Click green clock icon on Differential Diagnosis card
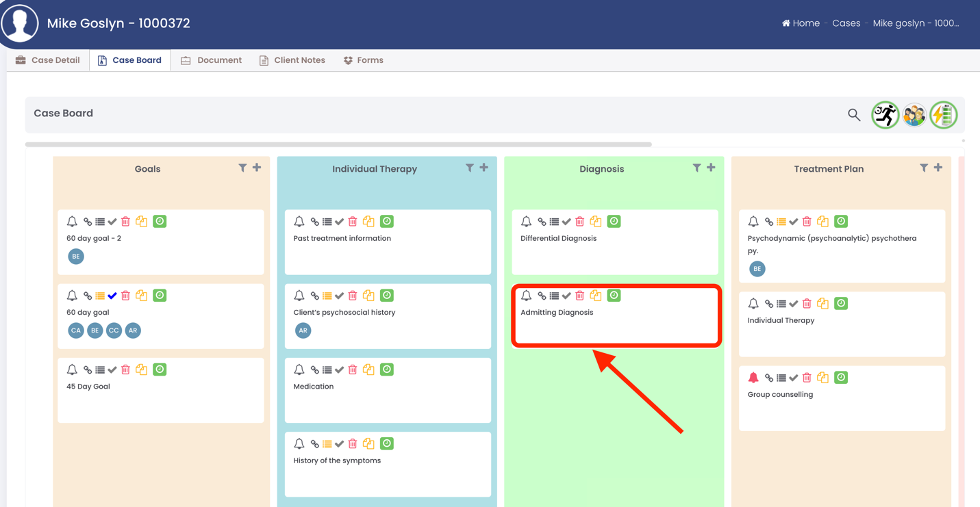Image resolution: width=980 pixels, height=507 pixels. [614, 221]
